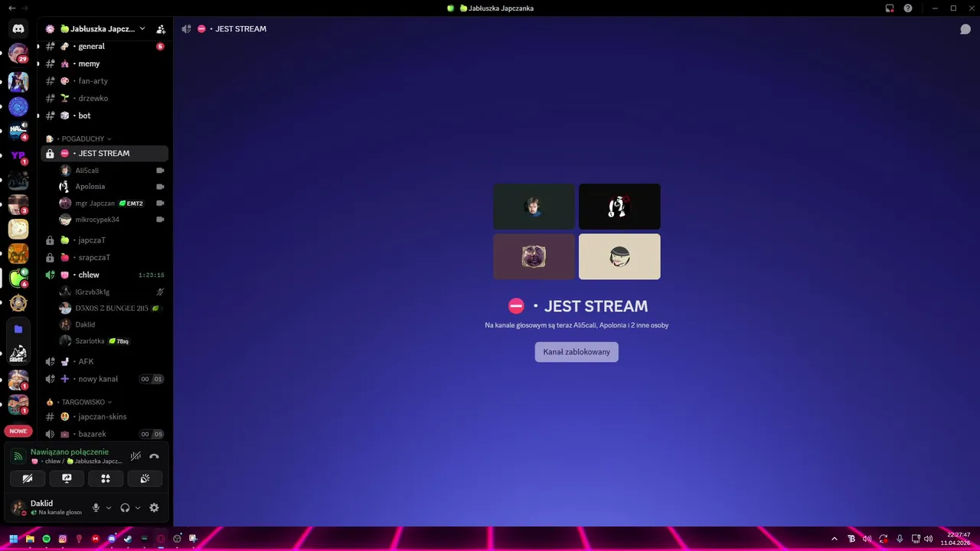Turn on camera in voice panel

click(x=28, y=478)
